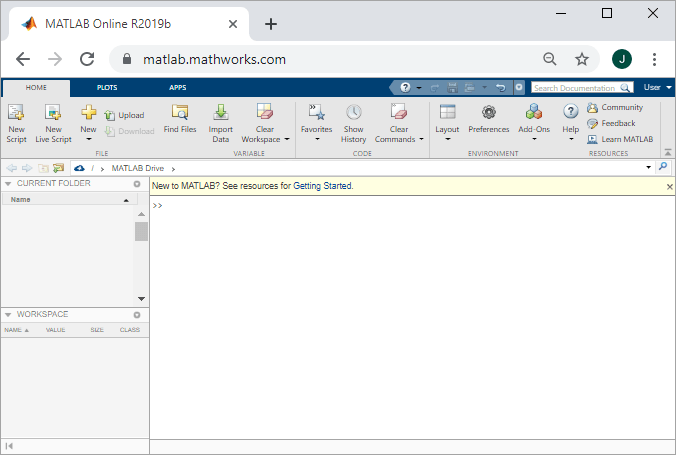Expand Clear Workspace dropdown arrow
The image size is (676, 455).
tap(287, 139)
